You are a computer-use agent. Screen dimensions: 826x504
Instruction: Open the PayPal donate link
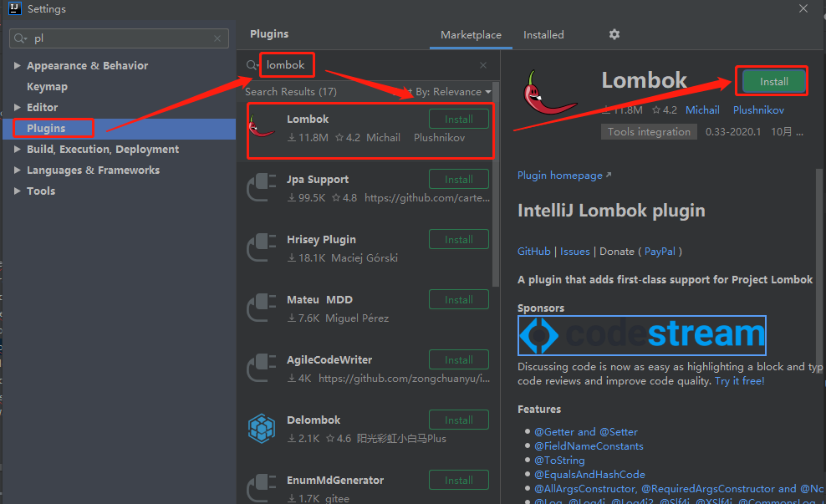(660, 252)
